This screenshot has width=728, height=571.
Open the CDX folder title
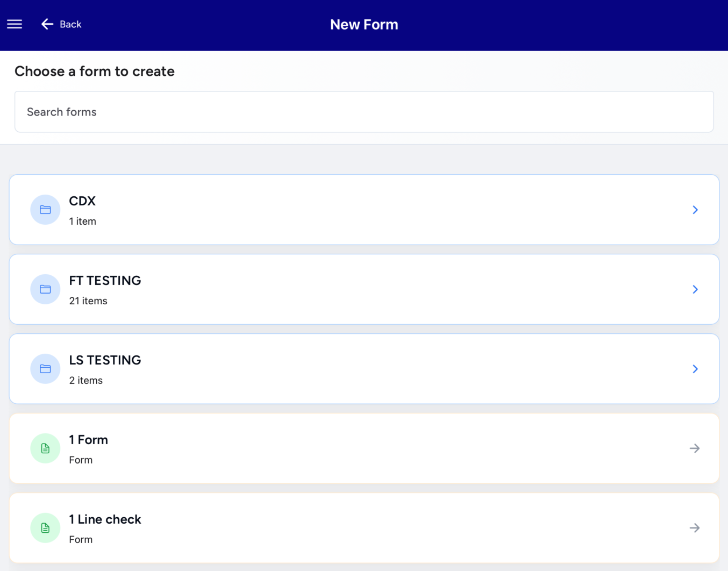click(x=82, y=201)
